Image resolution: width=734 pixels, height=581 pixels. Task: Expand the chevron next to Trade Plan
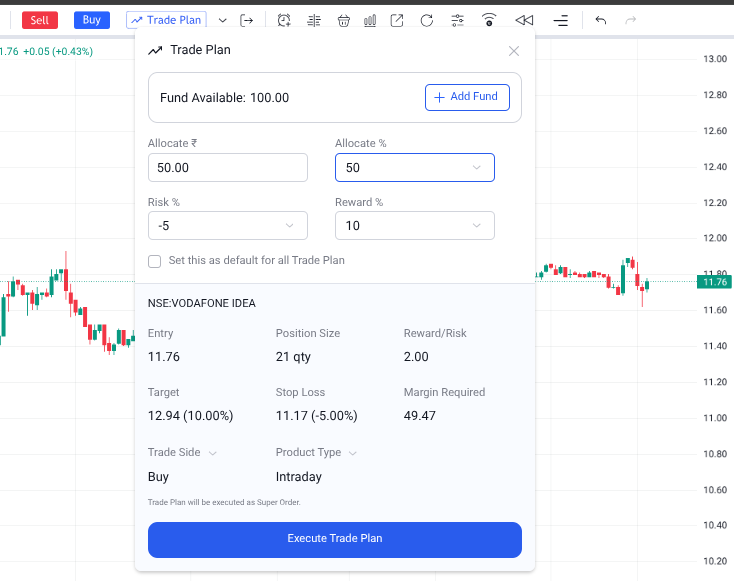222,20
